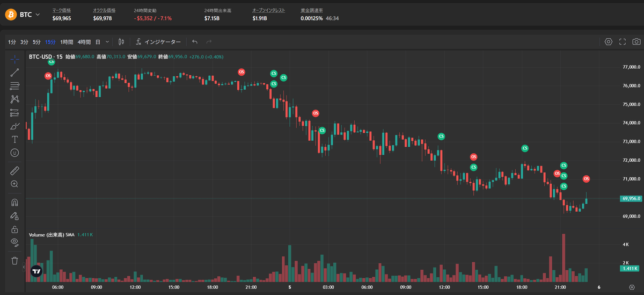Viewport: 644px width, 295px height.
Task: Click the 24時間出来高 $7.15B stat
Action: [x=217, y=15]
